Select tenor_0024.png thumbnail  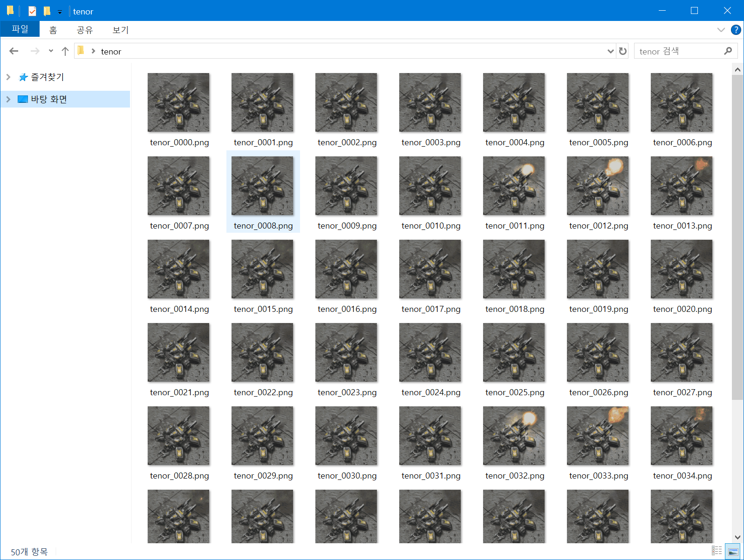[430, 352]
